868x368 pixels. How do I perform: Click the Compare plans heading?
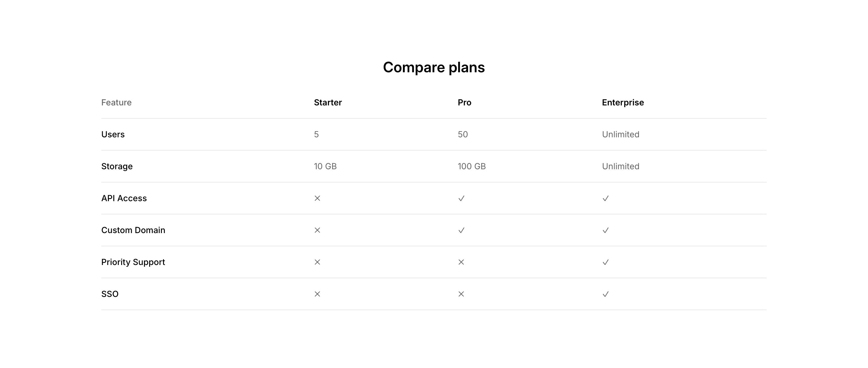click(x=434, y=67)
